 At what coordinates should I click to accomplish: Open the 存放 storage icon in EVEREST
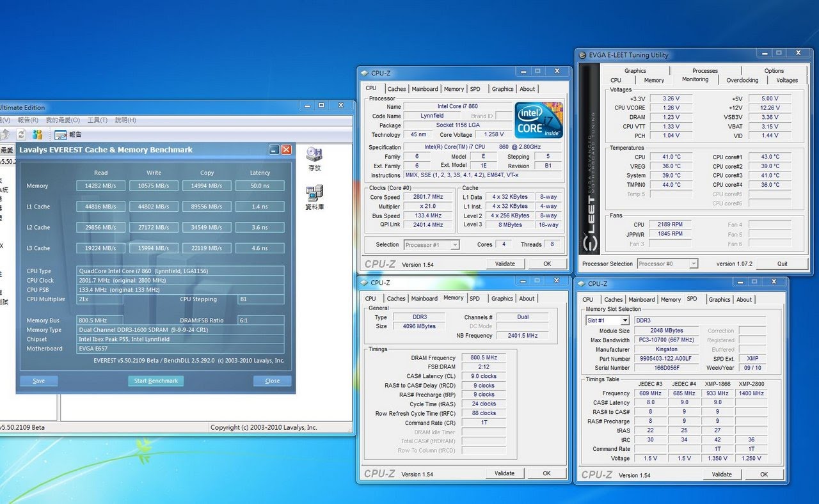pyautogui.click(x=314, y=159)
